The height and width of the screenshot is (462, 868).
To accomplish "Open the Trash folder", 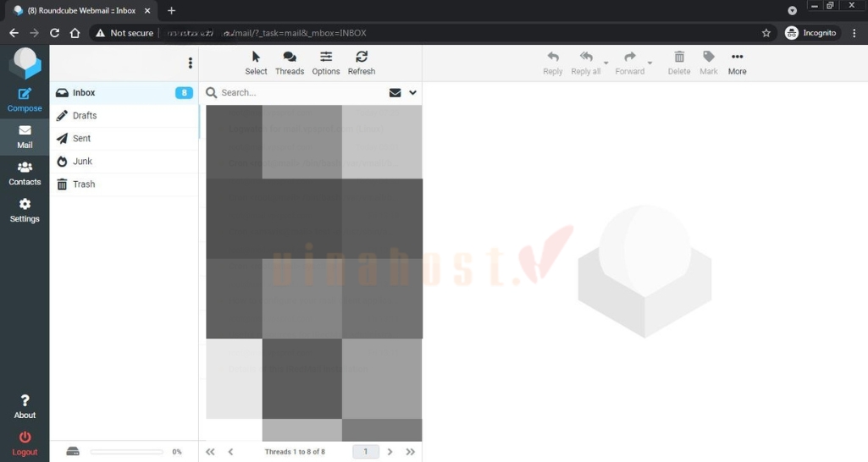I will point(124,184).
